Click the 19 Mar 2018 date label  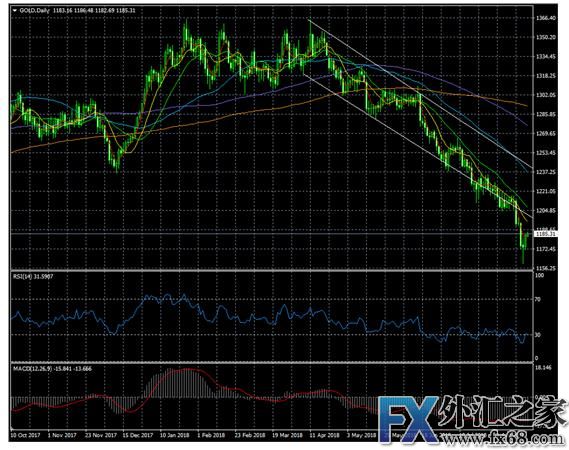(287, 435)
